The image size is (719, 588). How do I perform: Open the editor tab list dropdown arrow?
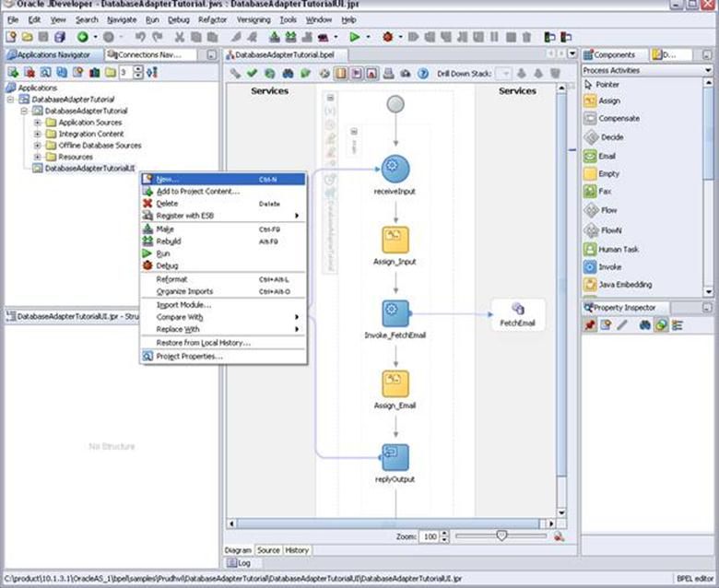(572, 53)
